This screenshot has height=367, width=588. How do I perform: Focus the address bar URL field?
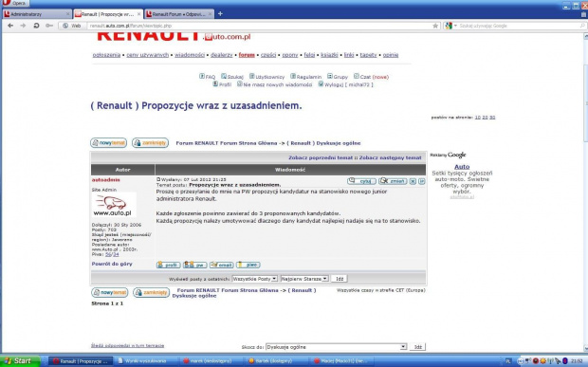260,26
